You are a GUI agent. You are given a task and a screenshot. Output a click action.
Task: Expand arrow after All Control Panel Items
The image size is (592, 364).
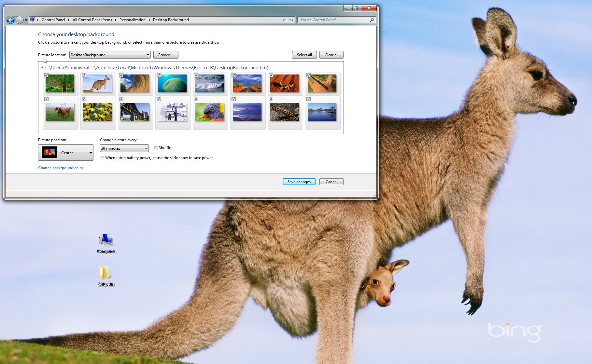click(116, 20)
